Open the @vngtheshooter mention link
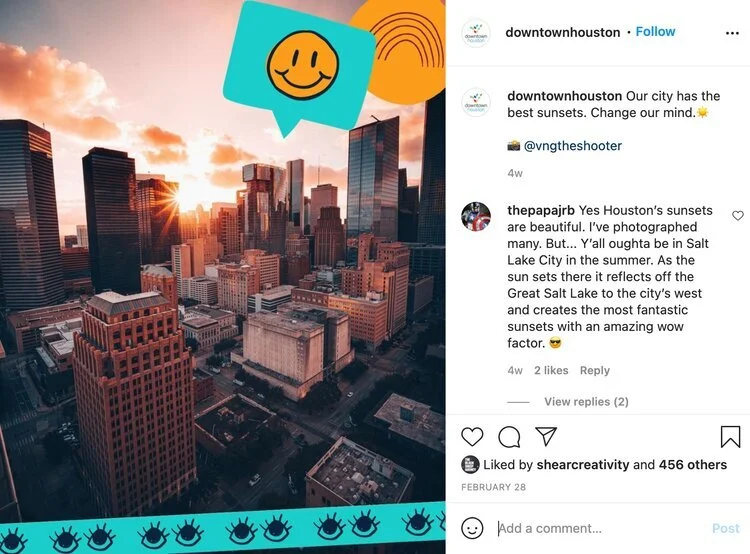The width and height of the screenshot is (750, 554). [573, 145]
